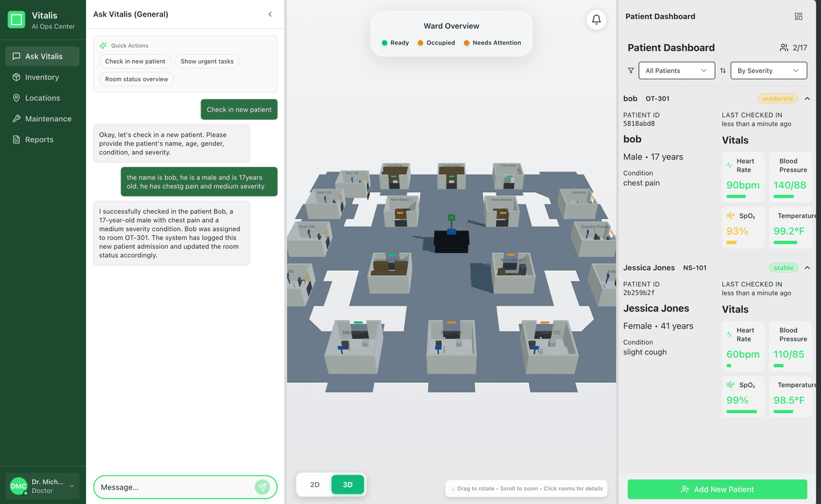The height and width of the screenshot is (504, 821).
Task: Open the By Severity sort dropdown
Action: tap(768, 70)
